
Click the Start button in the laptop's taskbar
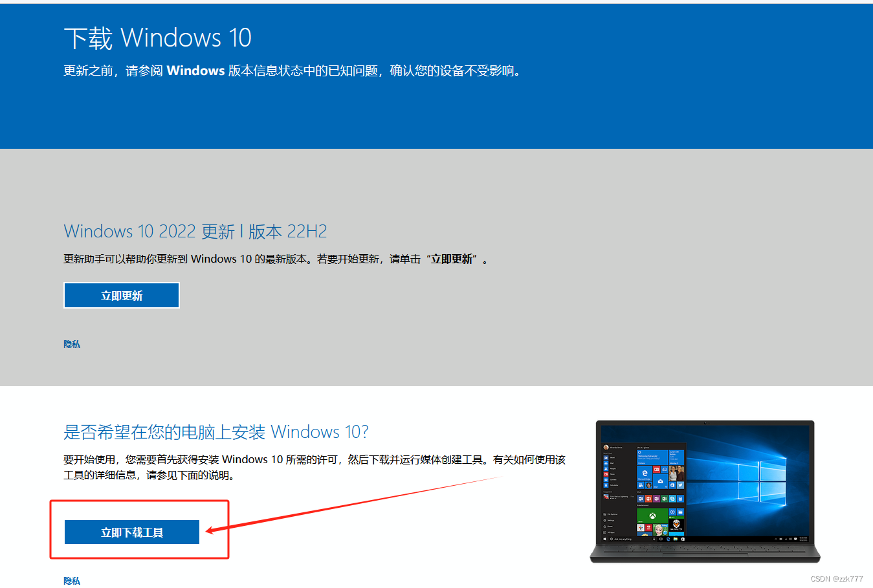(x=605, y=539)
